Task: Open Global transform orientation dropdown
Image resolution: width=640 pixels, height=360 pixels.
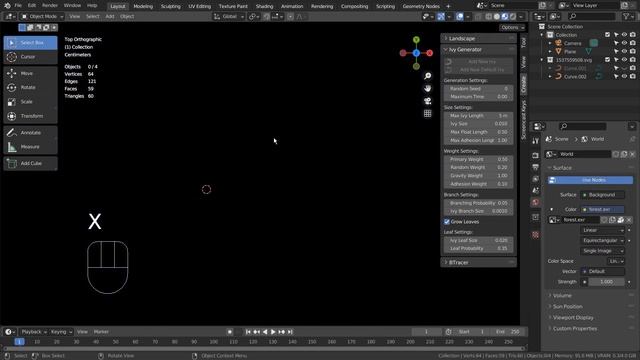Action: pos(229,17)
